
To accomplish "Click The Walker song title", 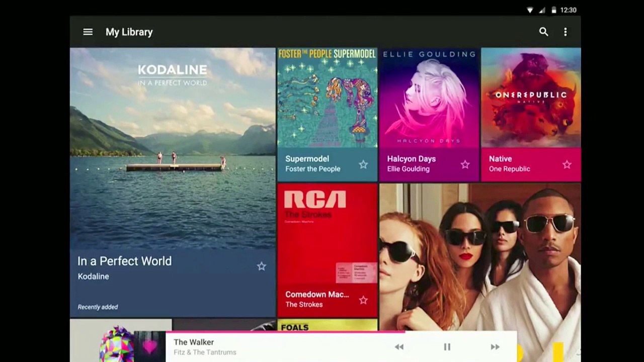I will 194,342.
